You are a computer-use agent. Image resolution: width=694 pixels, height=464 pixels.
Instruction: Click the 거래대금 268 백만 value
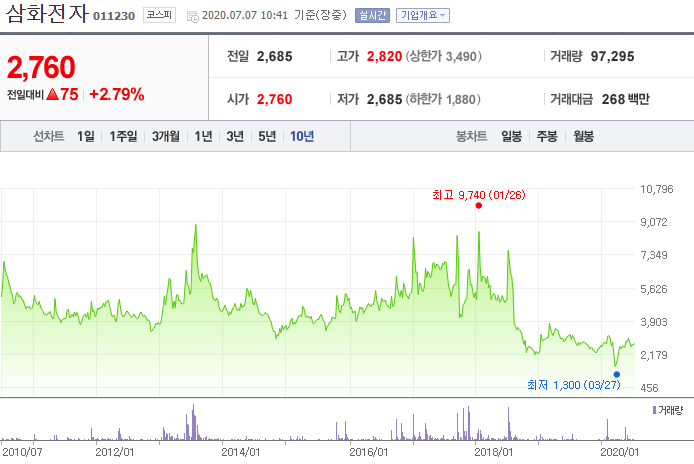(625, 99)
